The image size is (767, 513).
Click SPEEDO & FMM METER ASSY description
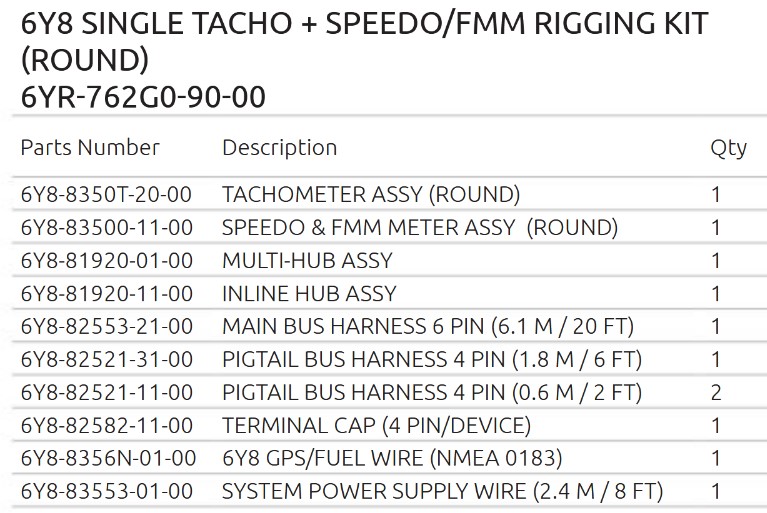(420, 227)
